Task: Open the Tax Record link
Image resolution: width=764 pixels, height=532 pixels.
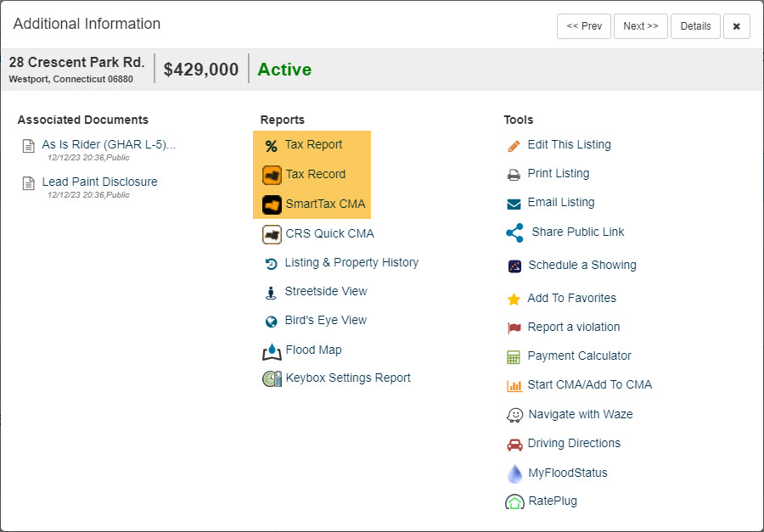Action: (x=316, y=175)
